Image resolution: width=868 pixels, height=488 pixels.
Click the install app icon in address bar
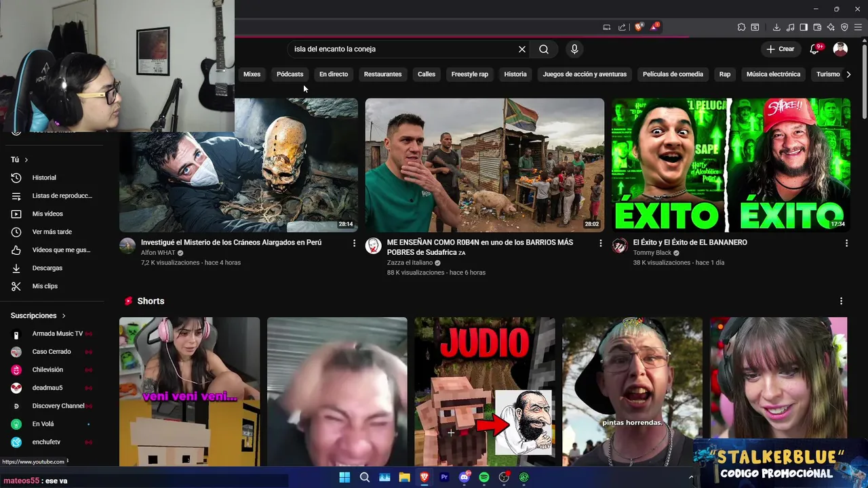607,27
